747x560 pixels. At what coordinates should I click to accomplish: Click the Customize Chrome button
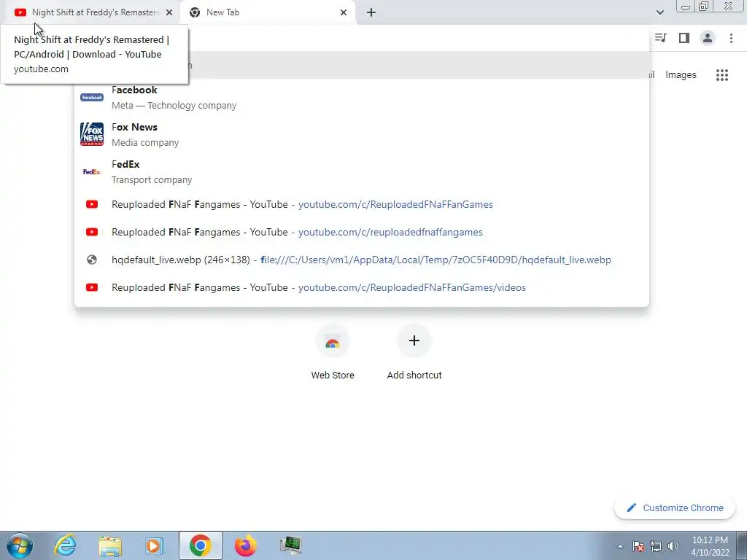675,507
